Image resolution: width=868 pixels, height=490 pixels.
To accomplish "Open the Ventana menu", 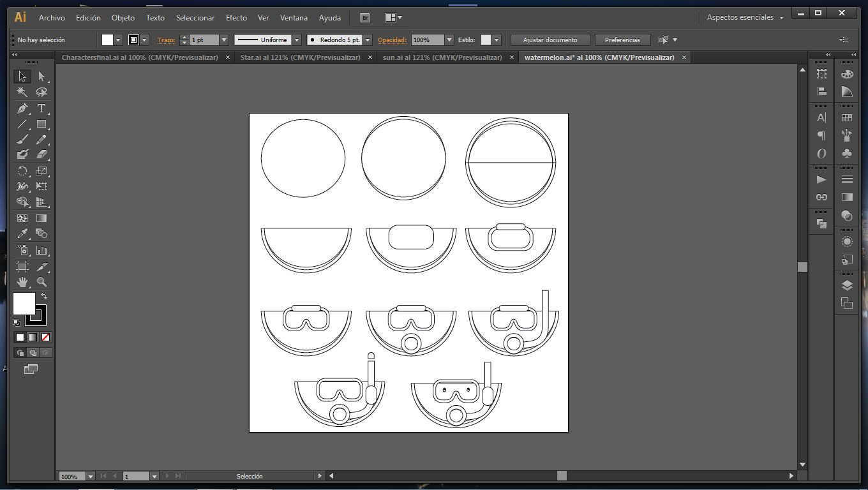I will (x=294, y=18).
